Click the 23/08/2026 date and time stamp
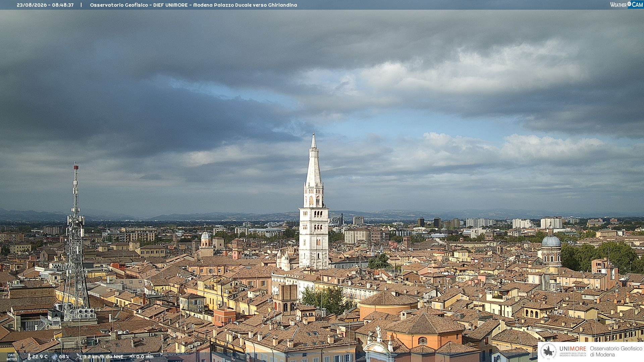This screenshot has height=362, width=644. click(45, 5)
